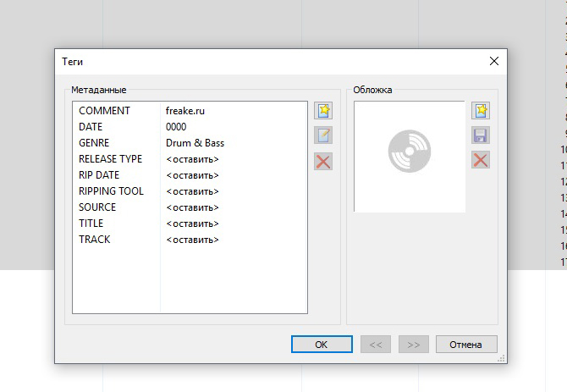Save cover art with floppy disk icon
The width and height of the screenshot is (567, 392).
481,135
